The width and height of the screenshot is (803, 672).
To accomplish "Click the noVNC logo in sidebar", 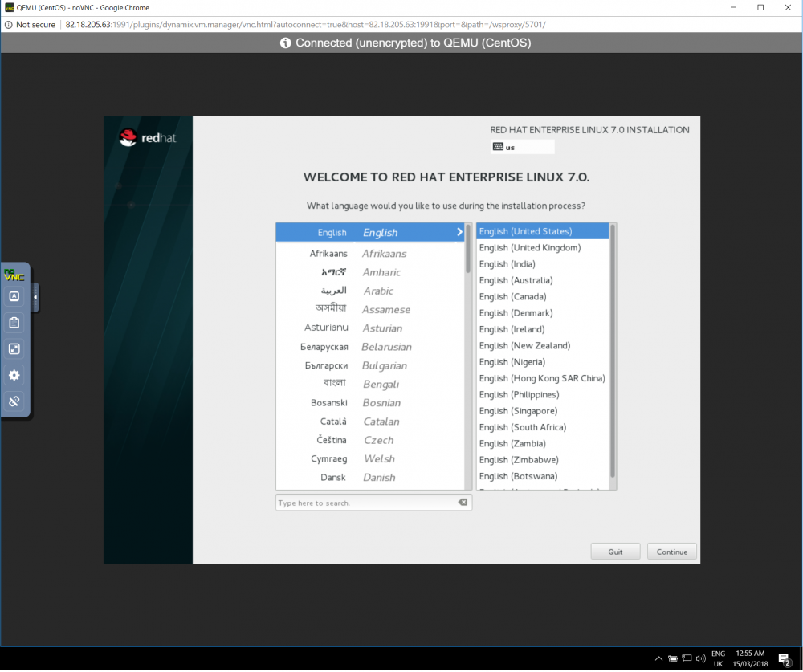I will pos(14,275).
